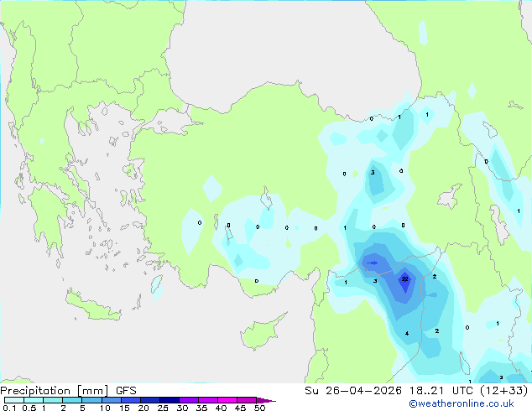
Task: Select the legend label '5'
Action: point(82,408)
